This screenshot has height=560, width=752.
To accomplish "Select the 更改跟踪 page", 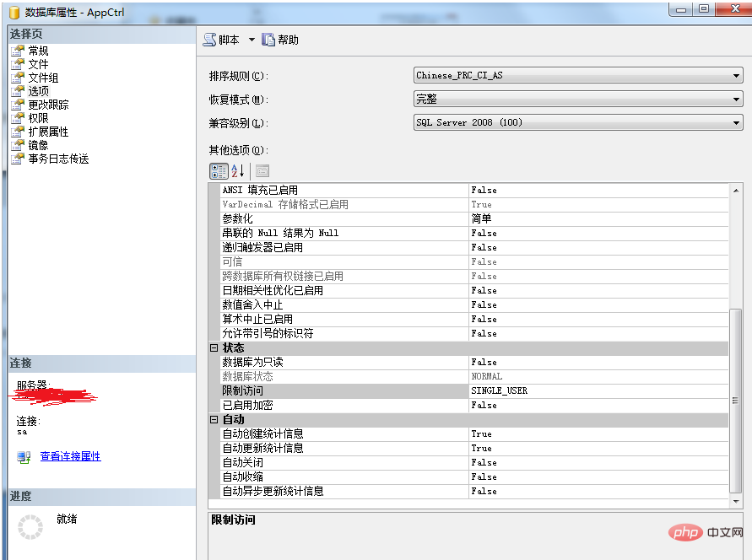I will tap(48, 105).
